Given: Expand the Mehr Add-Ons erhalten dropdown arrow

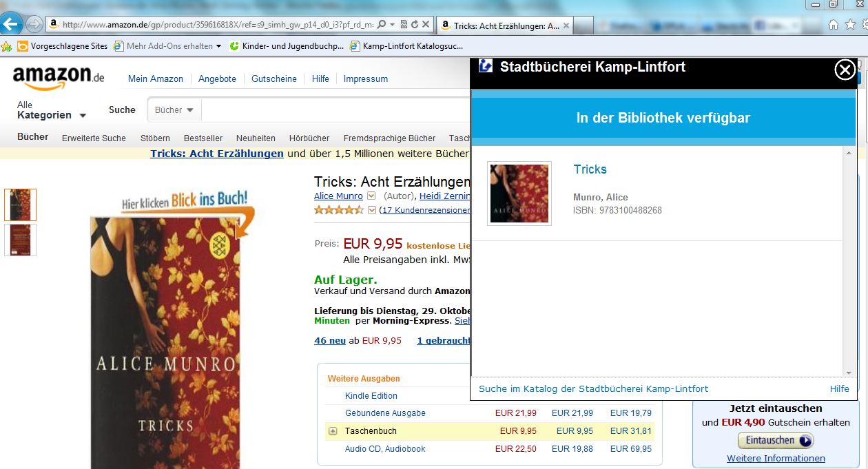Looking at the screenshot, I should (219, 46).
